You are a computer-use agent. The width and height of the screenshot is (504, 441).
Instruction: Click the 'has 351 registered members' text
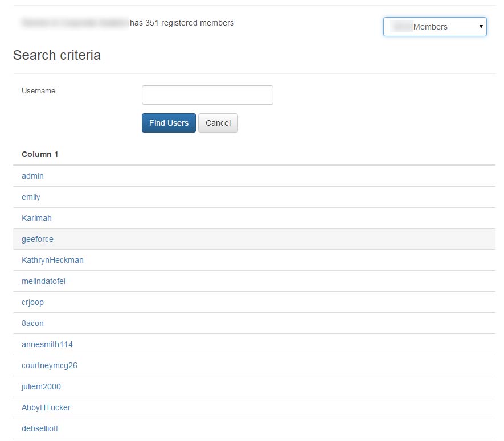coord(182,23)
